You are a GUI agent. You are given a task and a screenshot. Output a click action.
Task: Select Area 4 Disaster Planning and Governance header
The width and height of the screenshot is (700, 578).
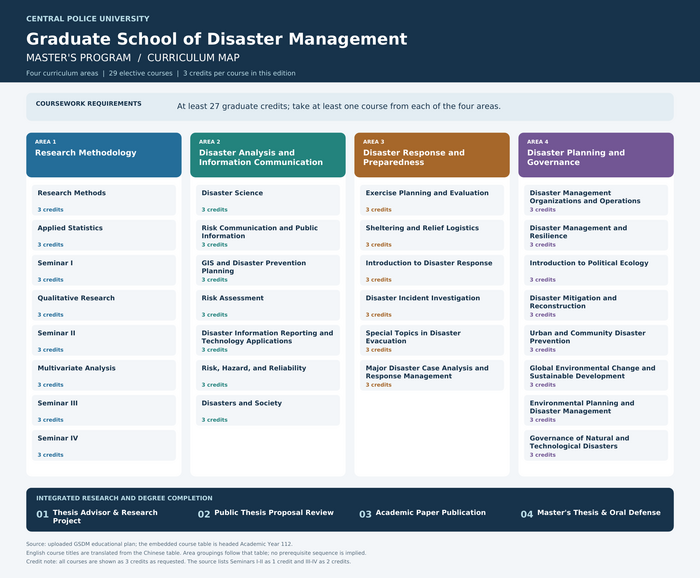[596, 155]
